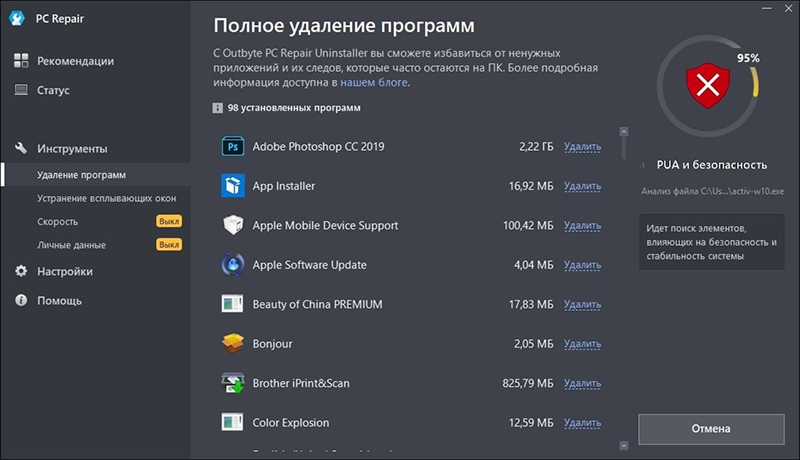This screenshot has height=460, width=800.
Task: Click the Статус monitor icon
Action: (x=21, y=90)
